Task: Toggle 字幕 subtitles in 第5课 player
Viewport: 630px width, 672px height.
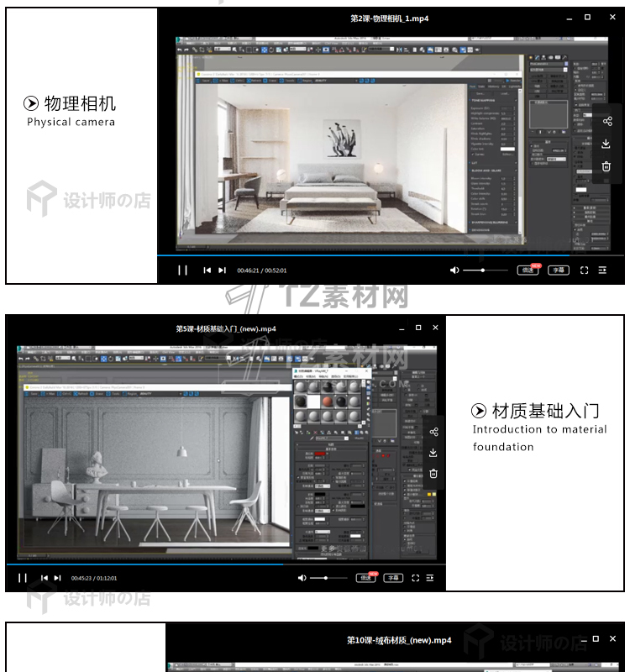Action: click(x=393, y=578)
